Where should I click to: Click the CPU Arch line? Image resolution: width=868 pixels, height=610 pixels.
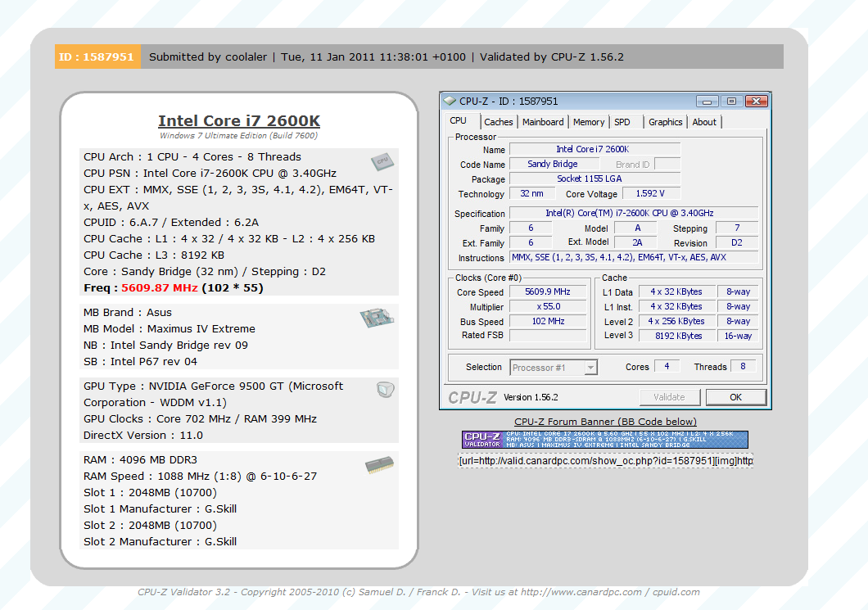[192, 156]
